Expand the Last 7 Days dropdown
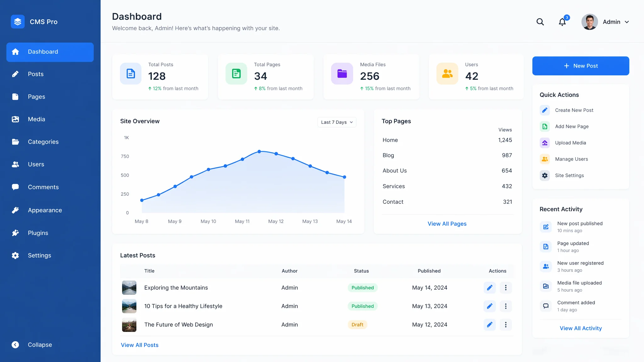Image resolution: width=644 pixels, height=362 pixels. coord(337,122)
